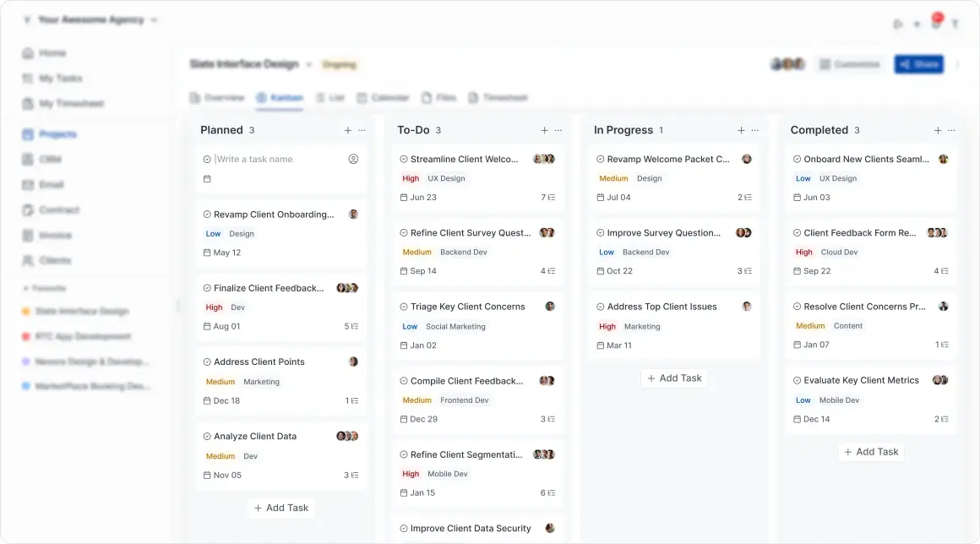The width and height of the screenshot is (980, 544).
Task: Open subtasks count on Analyze Client Data card
Action: pos(351,476)
